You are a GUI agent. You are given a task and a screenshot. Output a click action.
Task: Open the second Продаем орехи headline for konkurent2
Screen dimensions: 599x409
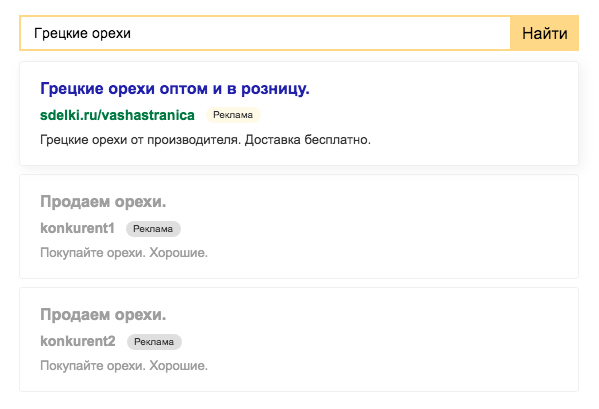[103, 315]
